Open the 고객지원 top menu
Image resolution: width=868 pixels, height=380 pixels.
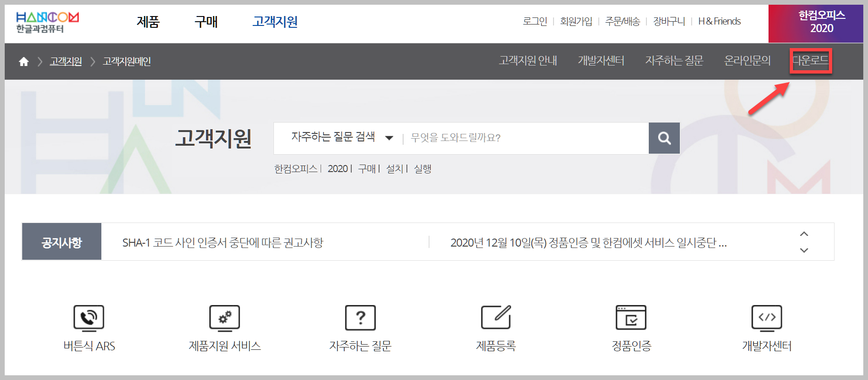tap(275, 22)
